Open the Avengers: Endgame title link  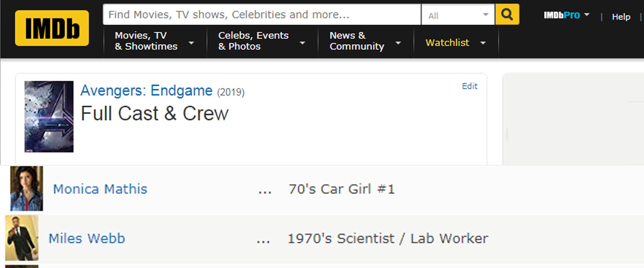point(147,91)
